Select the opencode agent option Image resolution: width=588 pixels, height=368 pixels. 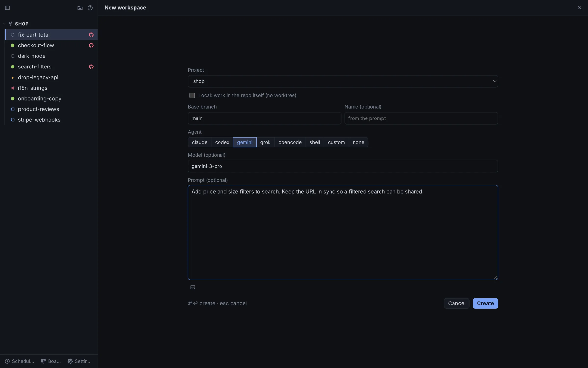click(x=290, y=142)
